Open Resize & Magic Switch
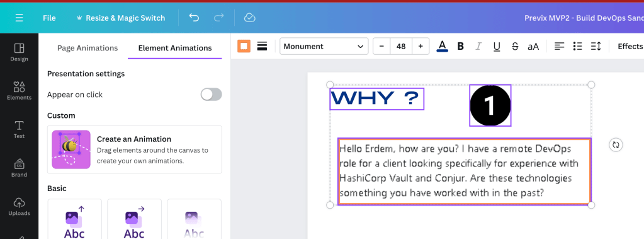Screen dimensions: 644x239 [121, 18]
